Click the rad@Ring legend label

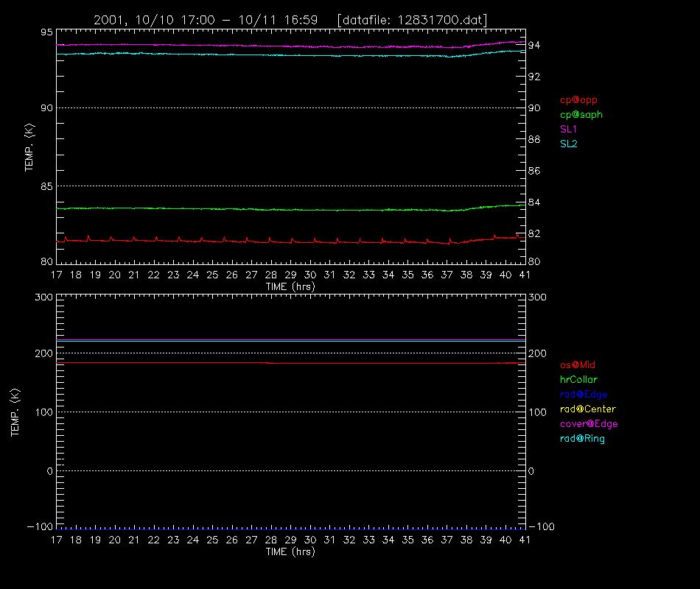coord(582,439)
